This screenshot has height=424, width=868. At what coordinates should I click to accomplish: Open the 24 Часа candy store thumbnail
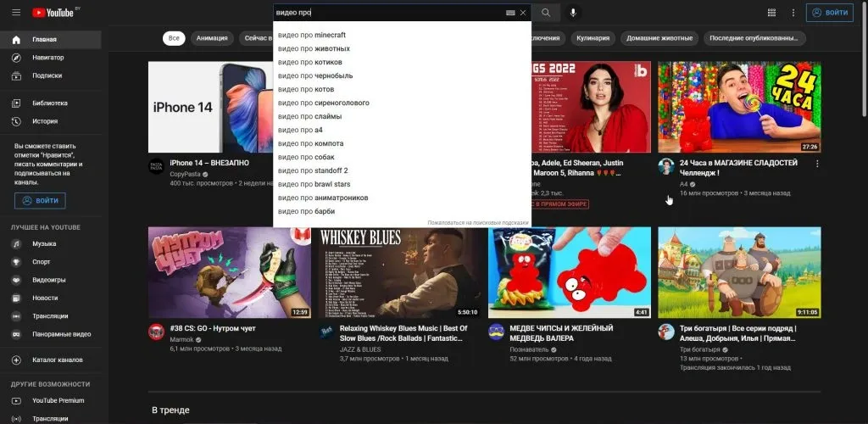tap(739, 107)
